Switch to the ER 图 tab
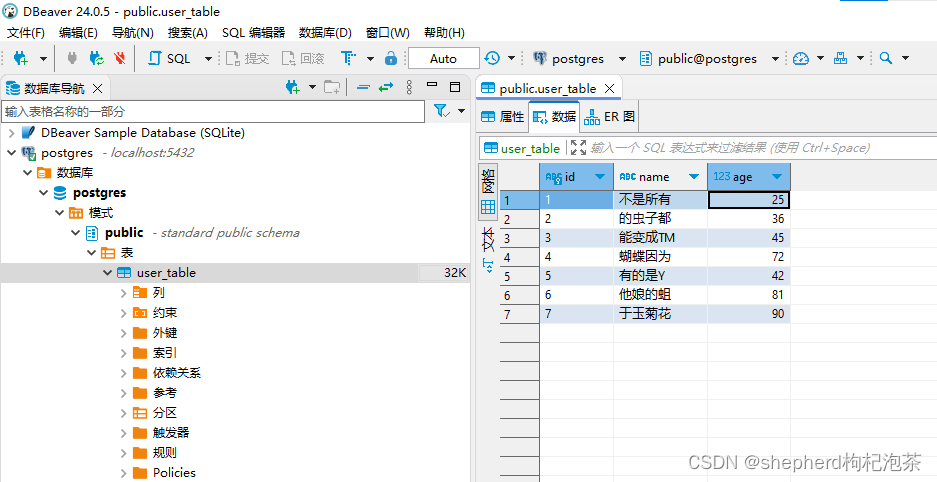 pos(610,116)
